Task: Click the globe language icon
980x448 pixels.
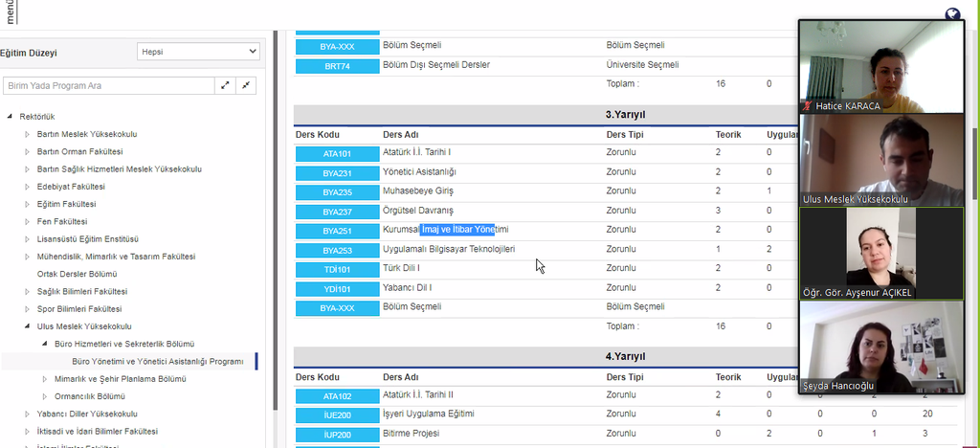Action: tap(952, 14)
